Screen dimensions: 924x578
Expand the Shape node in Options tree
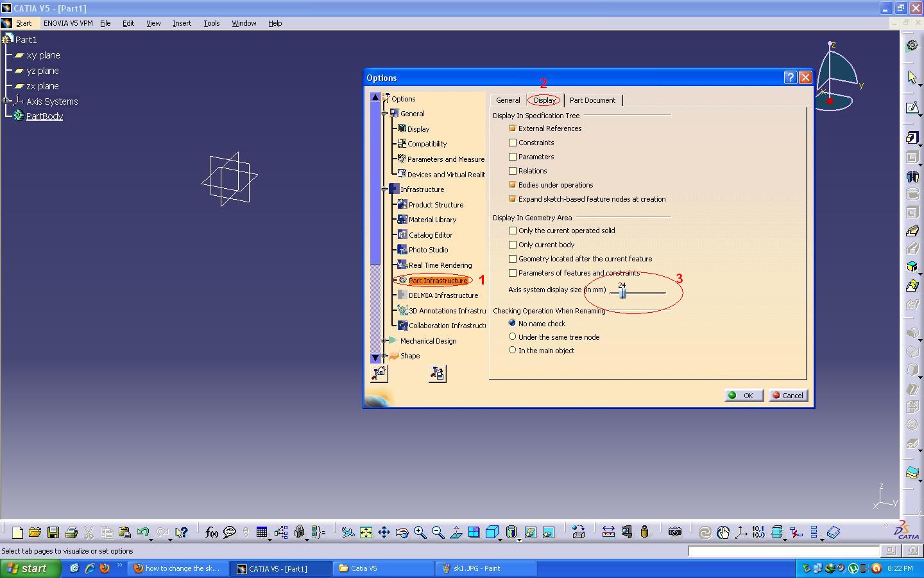pyautogui.click(x=384, y=356)
